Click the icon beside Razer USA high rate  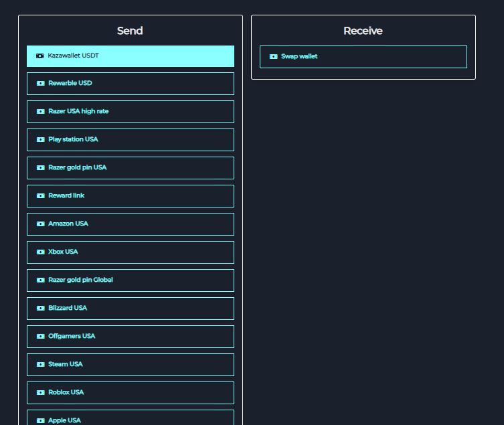pyautogui.click(x=41, y=112)
